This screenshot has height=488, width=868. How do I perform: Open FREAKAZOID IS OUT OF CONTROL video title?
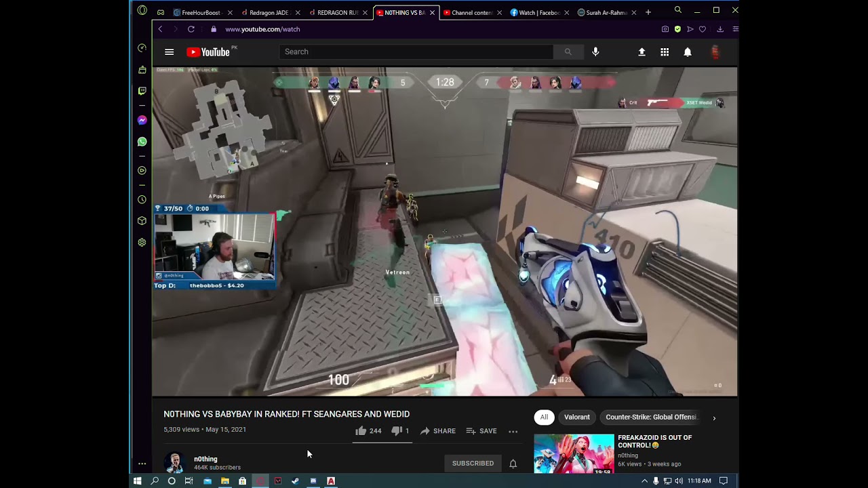(654, 441)
